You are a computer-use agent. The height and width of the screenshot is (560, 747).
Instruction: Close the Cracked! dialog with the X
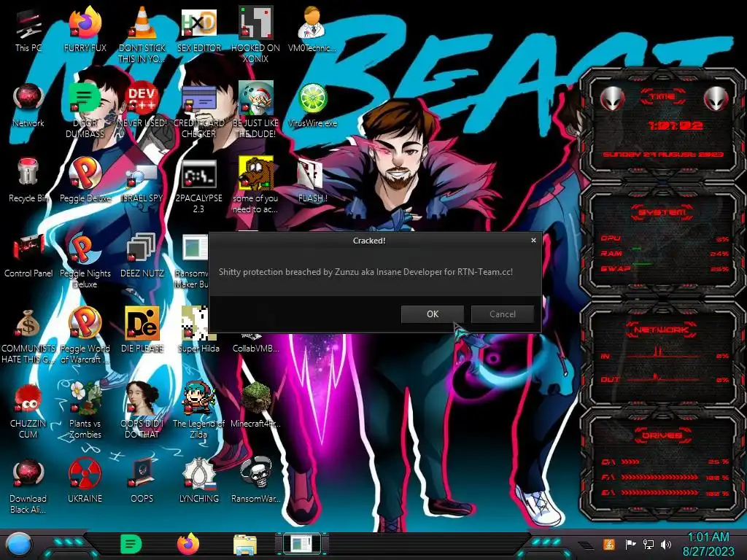point(533,241)
